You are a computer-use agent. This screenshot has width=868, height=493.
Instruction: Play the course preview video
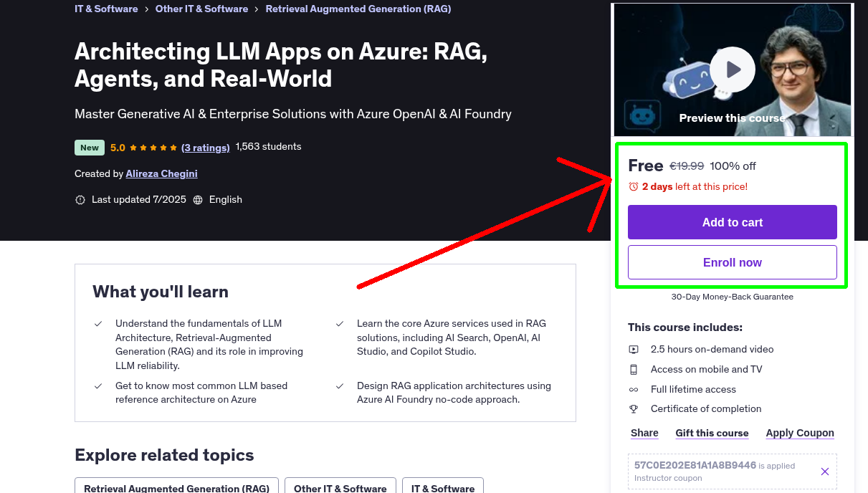[733, 70]
